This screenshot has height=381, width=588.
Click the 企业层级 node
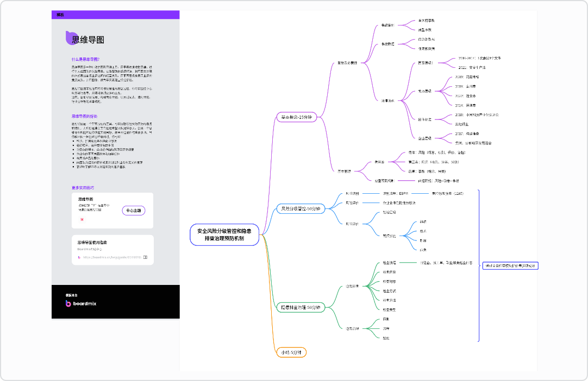pos(425,138)
